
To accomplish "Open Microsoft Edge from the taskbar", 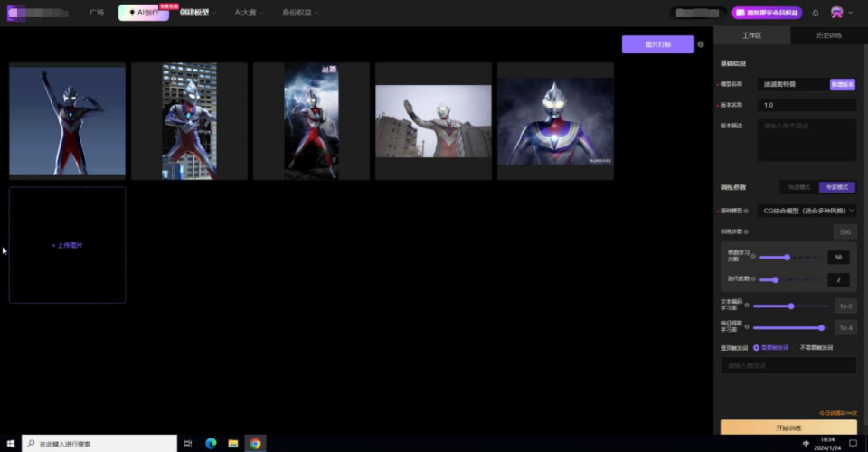I will [211, 444].
